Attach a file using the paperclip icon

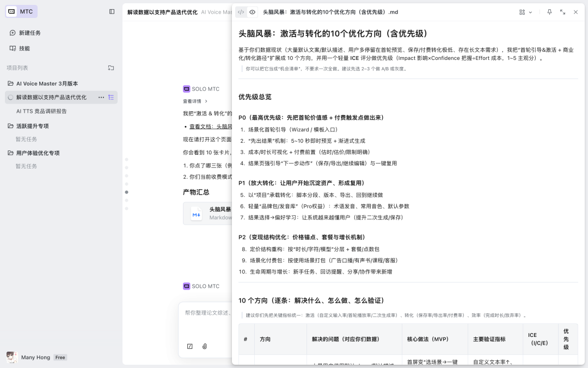pyautogui.click(x=204, y=346)
